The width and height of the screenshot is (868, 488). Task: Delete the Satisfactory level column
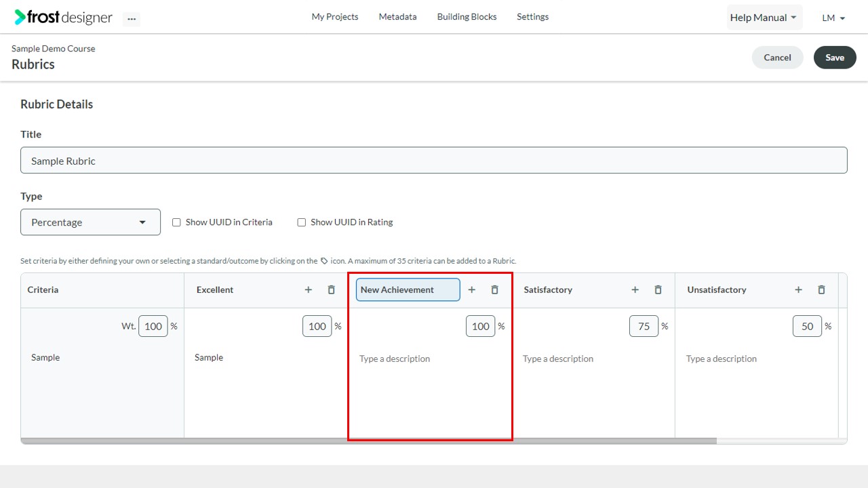658,289
